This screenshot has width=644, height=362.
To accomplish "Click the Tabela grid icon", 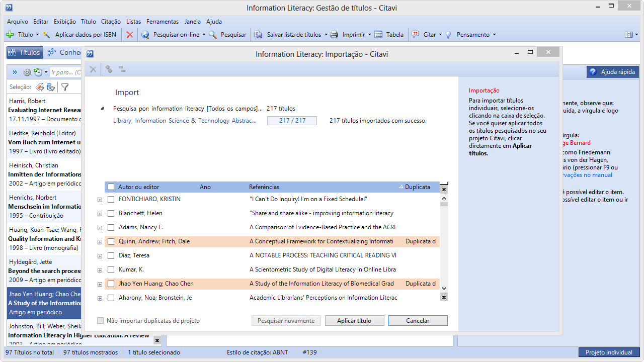I will pos(378,35).
